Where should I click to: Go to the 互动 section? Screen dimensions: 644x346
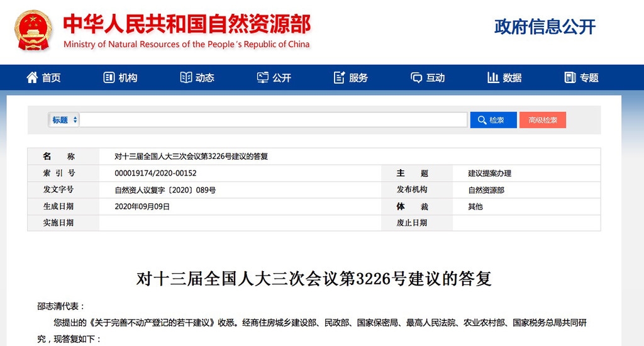[x=435, y=78]
